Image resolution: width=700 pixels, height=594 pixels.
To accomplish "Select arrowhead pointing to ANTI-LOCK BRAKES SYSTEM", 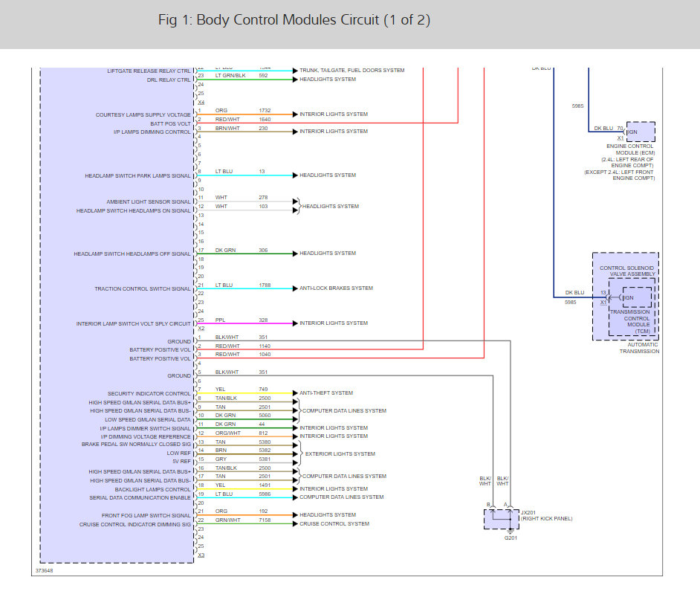I will pyautogui.click(x=295, y=288).
